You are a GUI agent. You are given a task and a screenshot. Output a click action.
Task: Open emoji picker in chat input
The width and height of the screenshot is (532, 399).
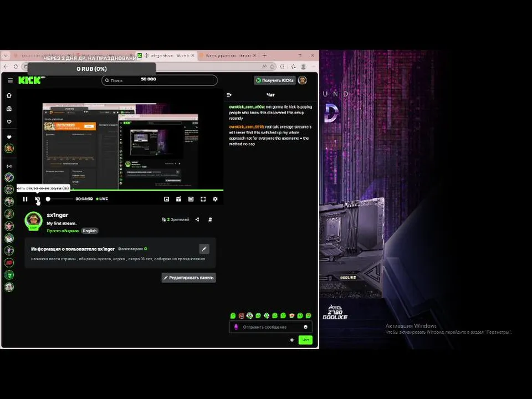(x=305, y=327)
